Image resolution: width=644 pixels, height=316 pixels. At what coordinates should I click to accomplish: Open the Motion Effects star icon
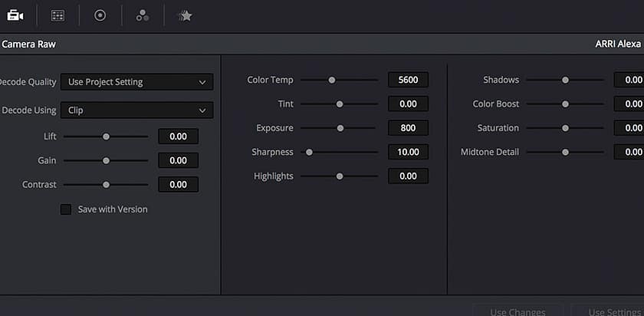(x=185, y=15)
